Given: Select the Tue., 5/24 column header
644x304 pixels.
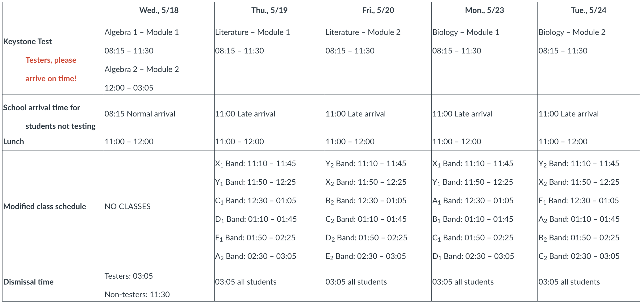Looking at the screenshot, I should click(588, 11).
